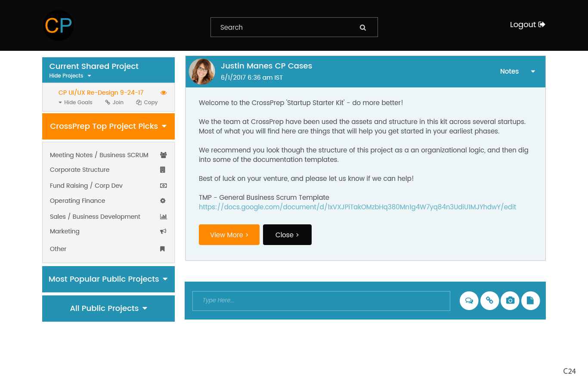Open the Operating Finance category
Screen dimensions: 588x391
point(77,201)
